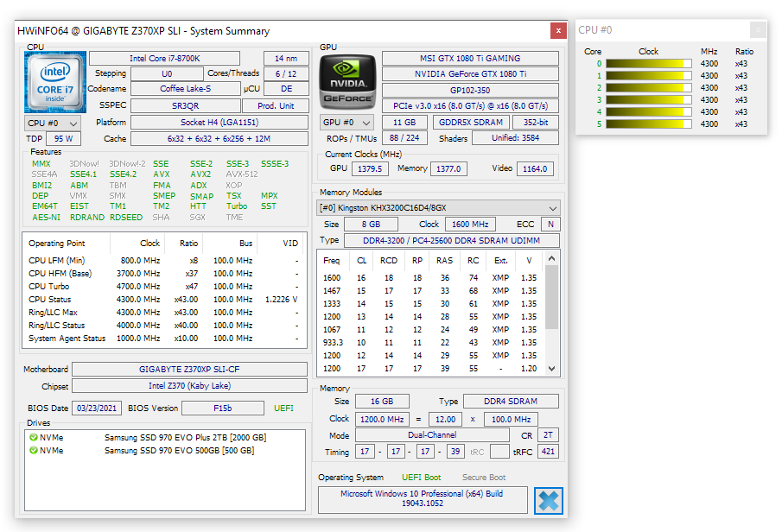Click green check icon for Samsung 970 EVO 500GB
Screen dimensions: 782x532
[x=34, y=450]
